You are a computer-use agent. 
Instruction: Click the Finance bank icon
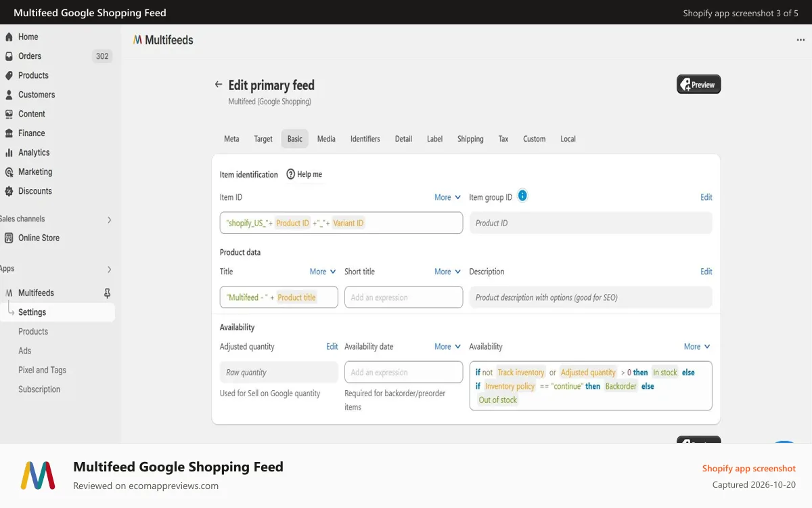click(x=9, y=133)
